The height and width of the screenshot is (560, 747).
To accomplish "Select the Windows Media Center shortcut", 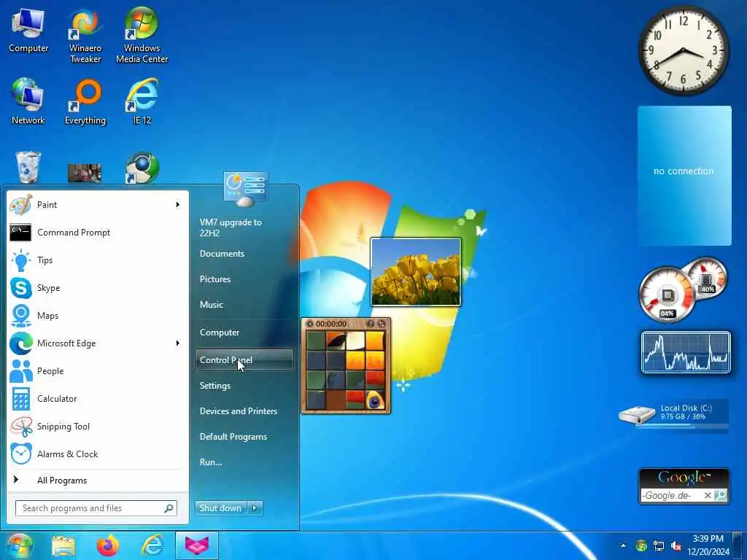I will pyautogui.click(x=142, y=36).
